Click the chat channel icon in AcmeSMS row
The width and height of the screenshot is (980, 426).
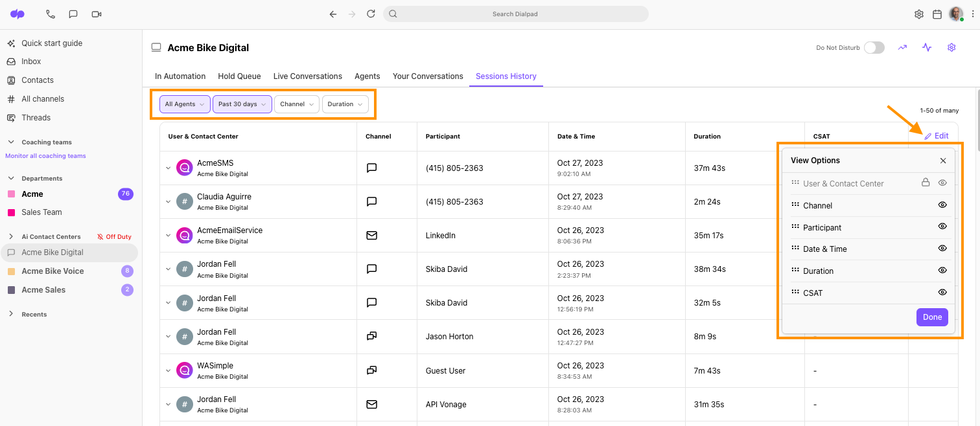pos(371,168)
